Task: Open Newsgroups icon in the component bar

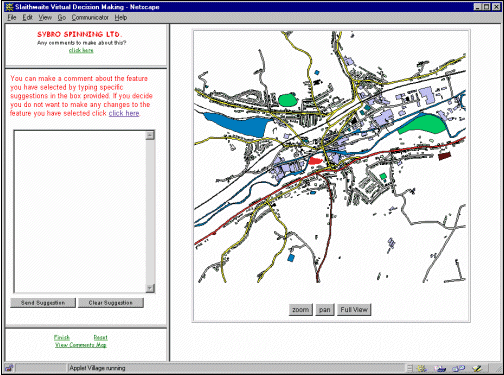Action: click(459, 368)
